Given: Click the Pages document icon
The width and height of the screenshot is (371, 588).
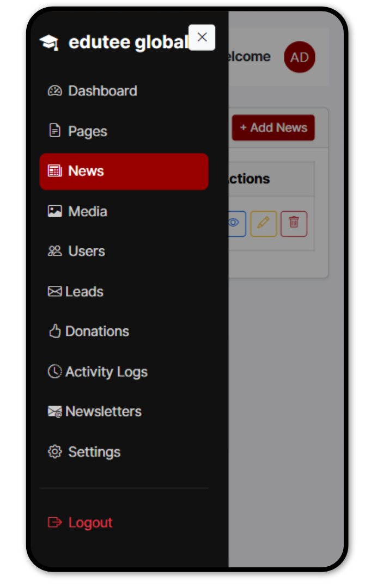Looking at the screenshot, I should (x=54, y=131).
